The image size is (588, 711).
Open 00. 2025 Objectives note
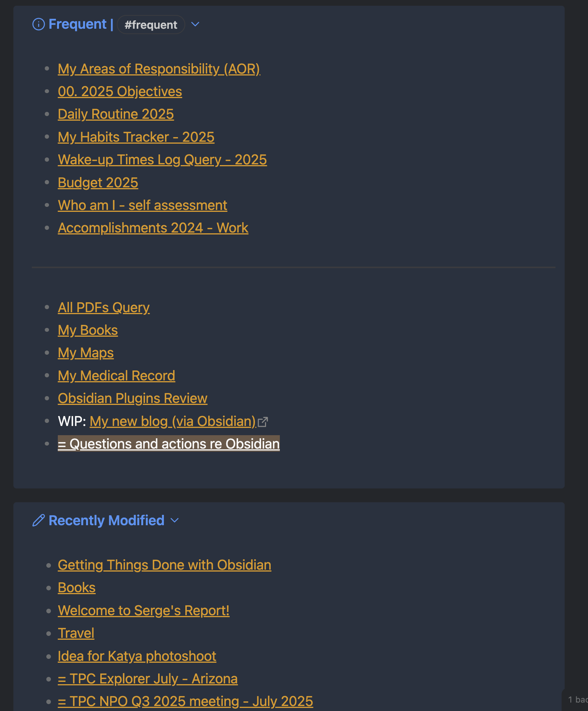click(x=120, y=91)
